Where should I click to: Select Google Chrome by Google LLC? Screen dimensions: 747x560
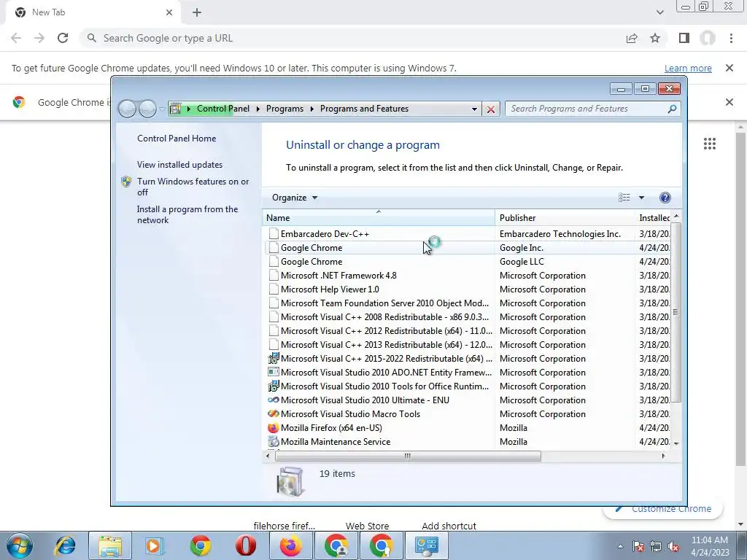point(466,262)
